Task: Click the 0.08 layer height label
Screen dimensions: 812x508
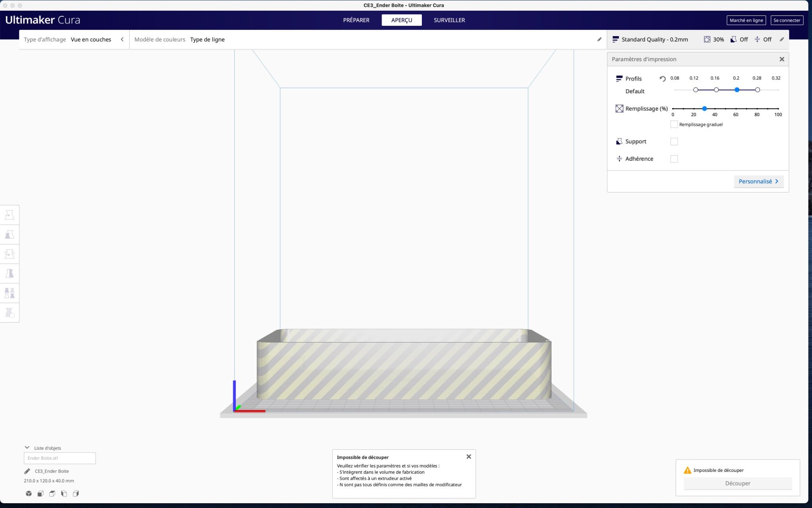Action: [x=674, y=78]
